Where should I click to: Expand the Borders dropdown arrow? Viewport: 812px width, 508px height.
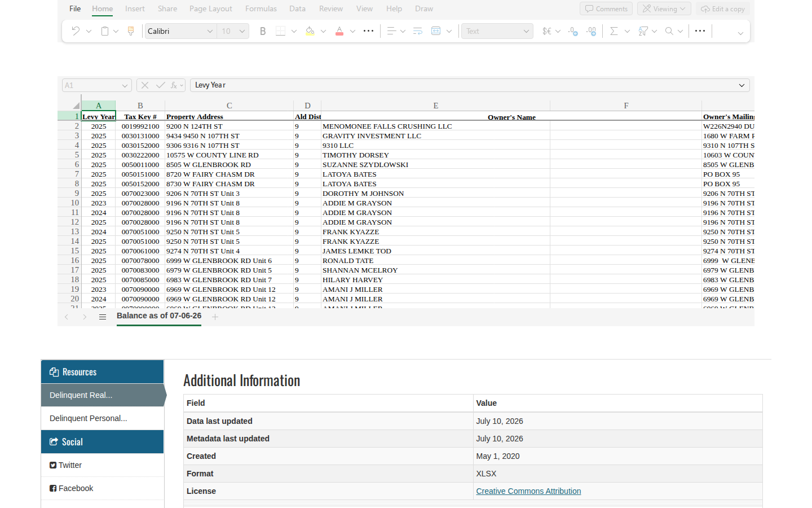click(294, 31)
